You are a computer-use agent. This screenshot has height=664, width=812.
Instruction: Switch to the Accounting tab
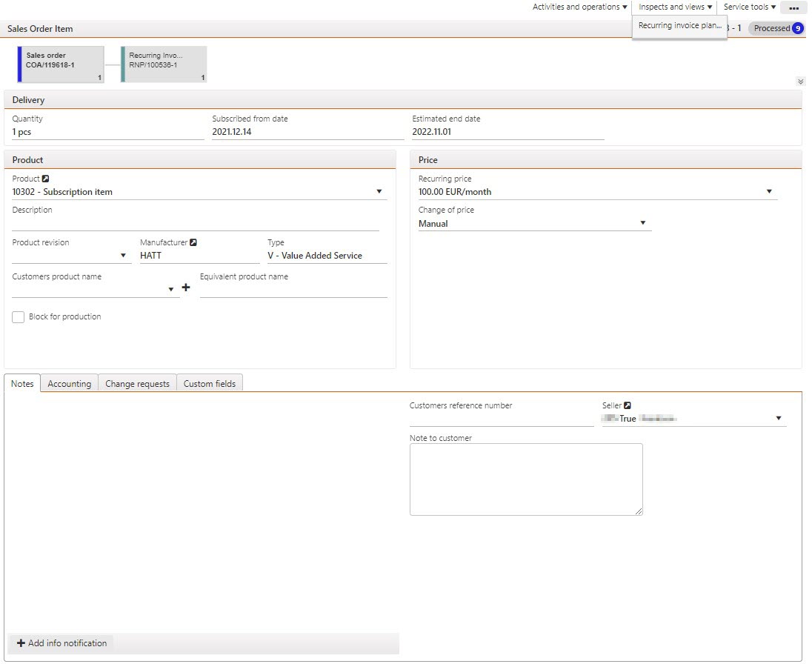click(x=69, y=384)
